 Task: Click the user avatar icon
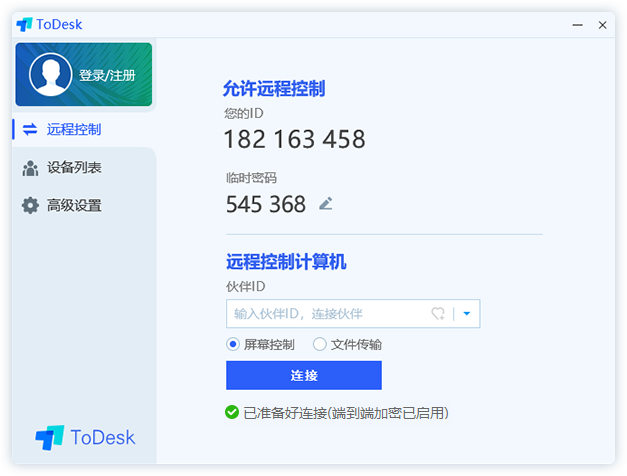click(x=50, y=74)
